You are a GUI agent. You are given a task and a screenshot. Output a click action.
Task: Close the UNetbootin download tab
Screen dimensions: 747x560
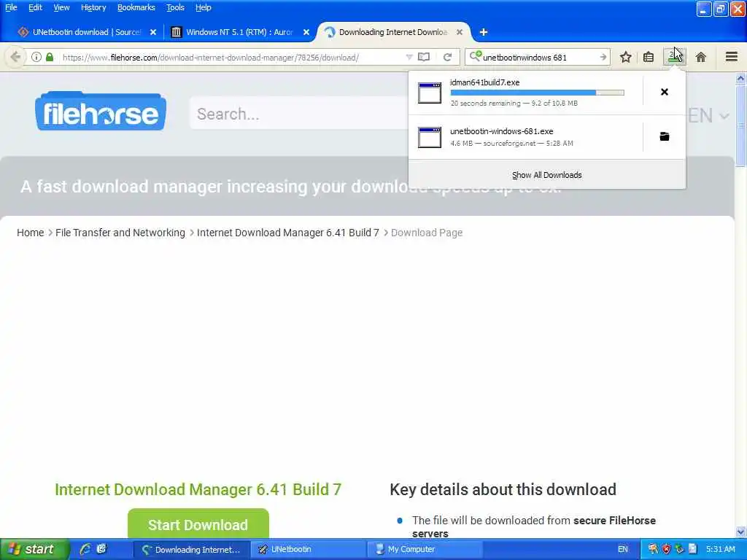point(153,32)
